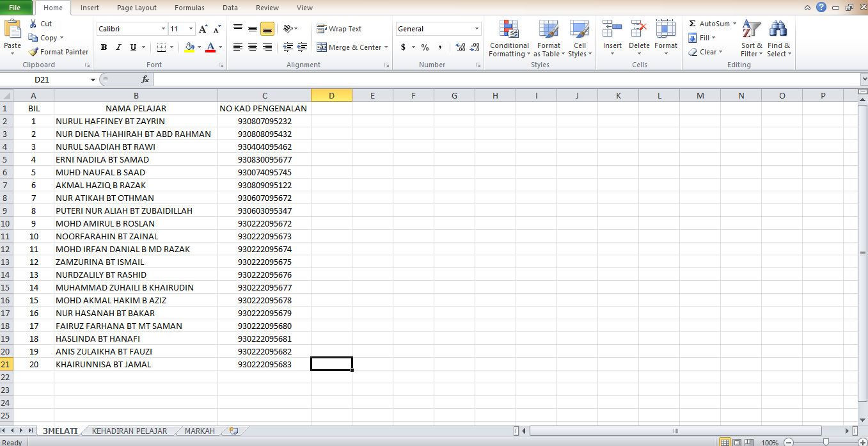The height and width of the screenshot is (446, 868).
Task: Increase the cell indent
Action: (303, 47)
